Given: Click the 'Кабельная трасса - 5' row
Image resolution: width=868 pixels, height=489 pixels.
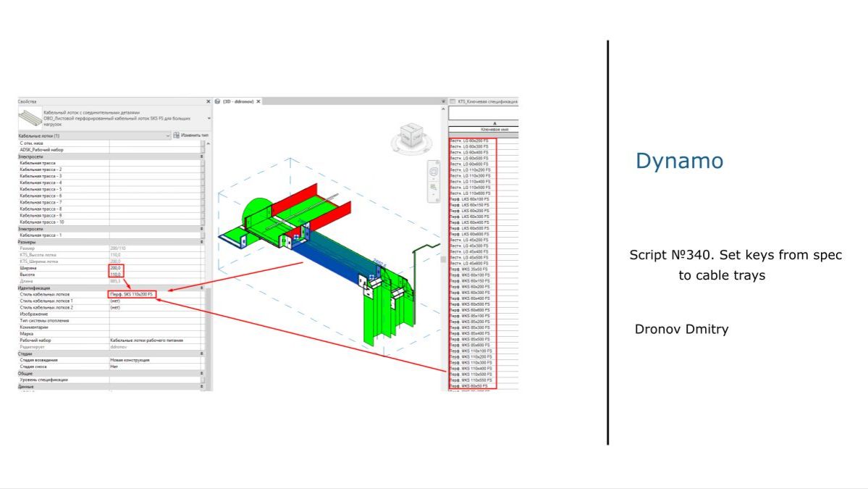Looking at the screenshot, I should [x=111, y=189].
